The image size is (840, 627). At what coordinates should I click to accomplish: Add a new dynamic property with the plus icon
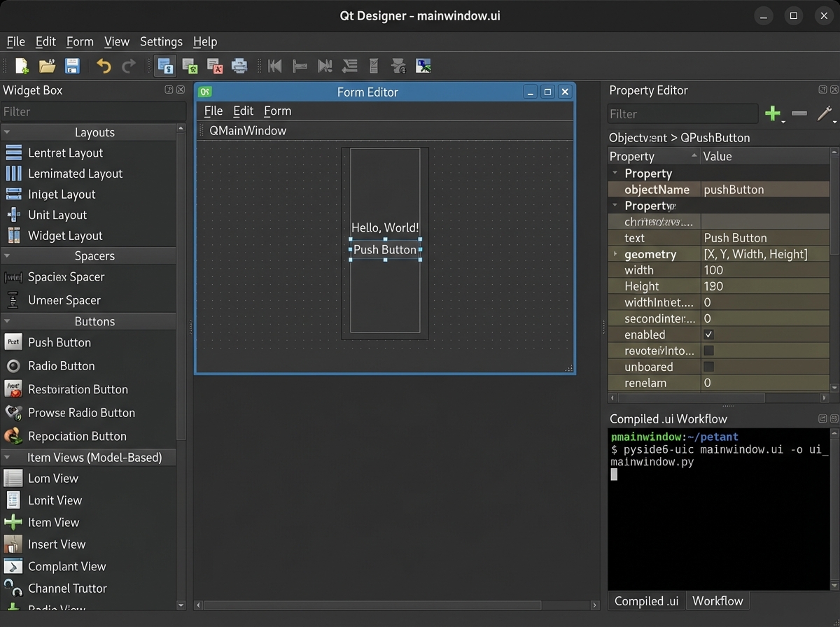(x=772, y=113)
